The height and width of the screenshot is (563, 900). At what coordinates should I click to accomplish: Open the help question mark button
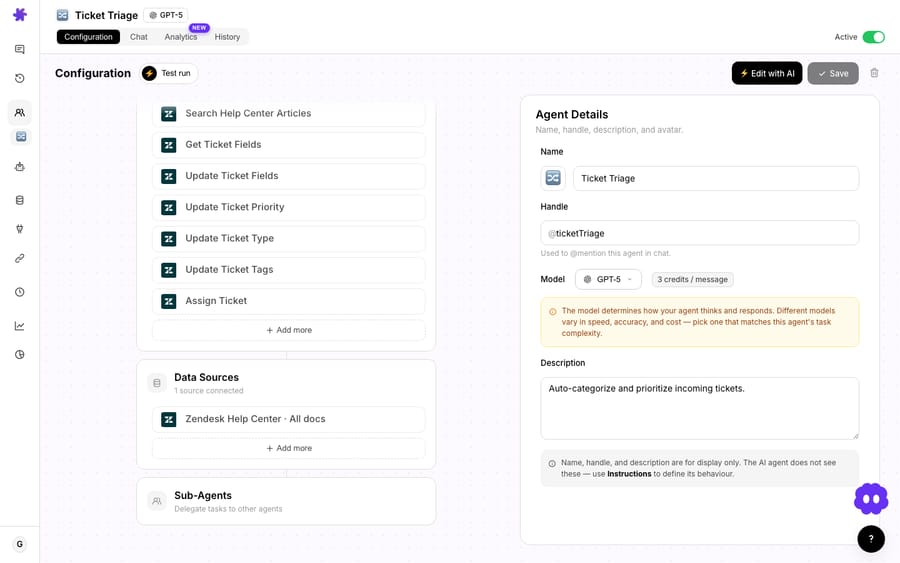pos(871,539)
